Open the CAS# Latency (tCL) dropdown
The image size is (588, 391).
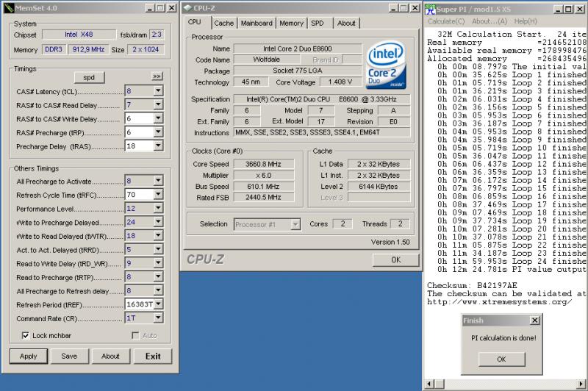point(158,90)
